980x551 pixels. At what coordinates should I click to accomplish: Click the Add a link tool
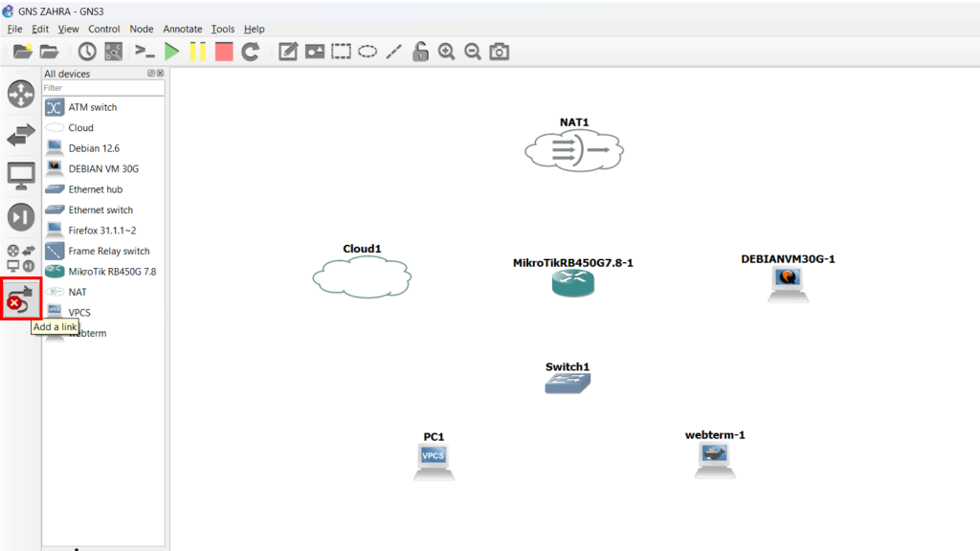[x=20, y=298]
